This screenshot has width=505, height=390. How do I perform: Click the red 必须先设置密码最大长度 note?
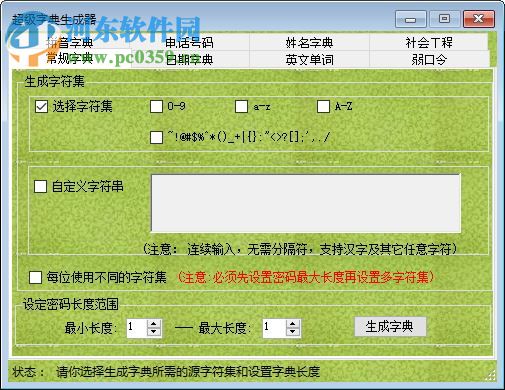coord(305,277)
